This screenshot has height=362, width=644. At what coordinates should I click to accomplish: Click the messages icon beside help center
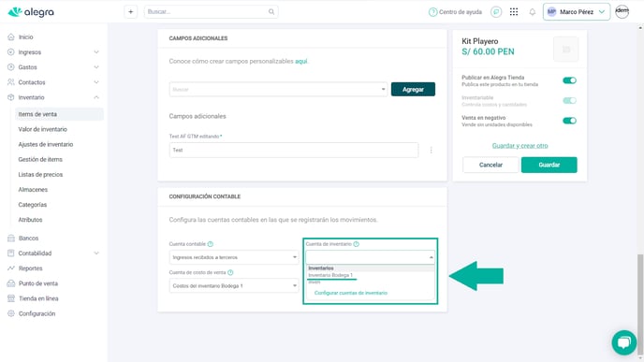496,12
